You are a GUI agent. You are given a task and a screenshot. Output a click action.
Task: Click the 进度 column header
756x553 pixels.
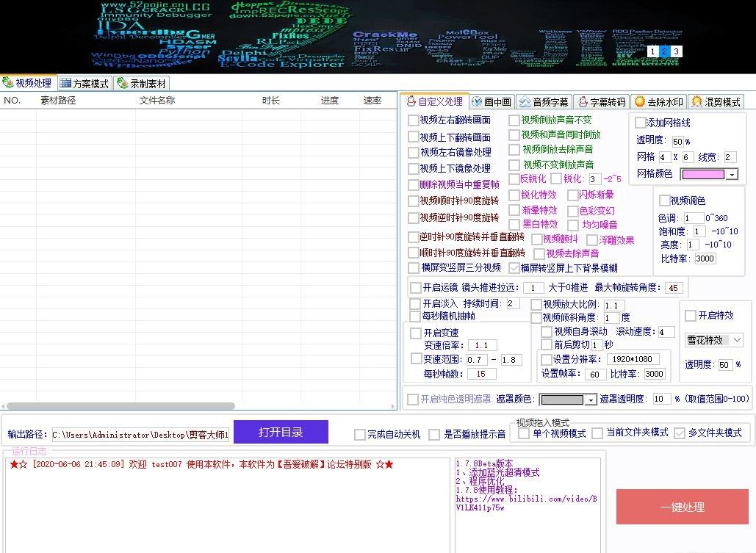click(330, 101)
